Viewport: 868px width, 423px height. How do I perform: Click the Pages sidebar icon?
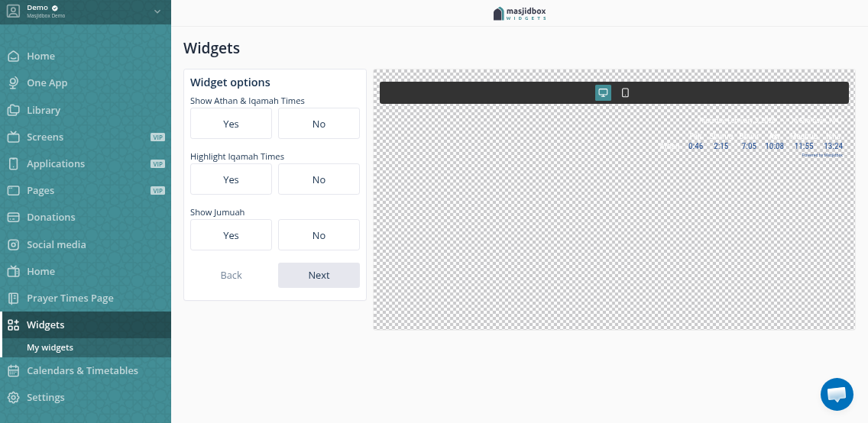pyautogui.click(x=13, y=190)
